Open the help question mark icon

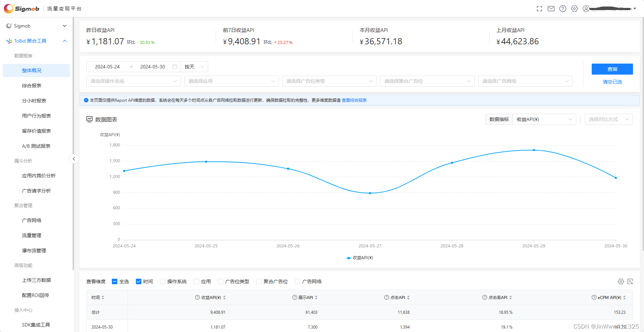point(563,9)
